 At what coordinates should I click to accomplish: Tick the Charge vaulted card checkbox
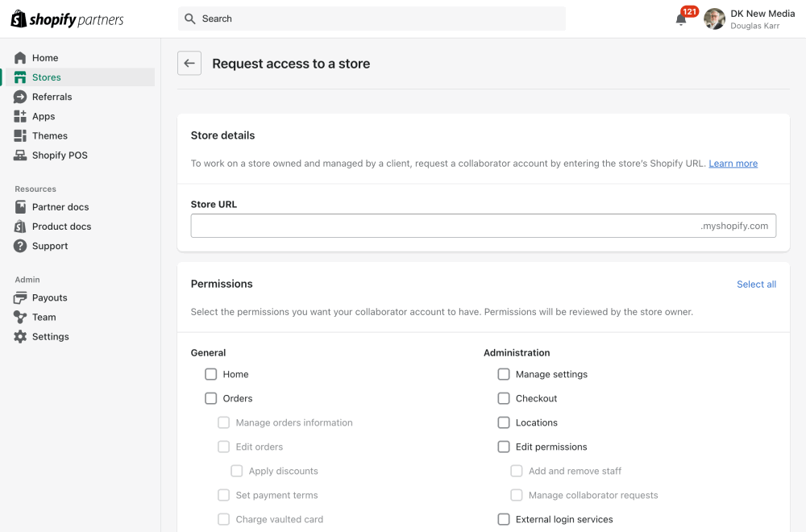[223, 519]
